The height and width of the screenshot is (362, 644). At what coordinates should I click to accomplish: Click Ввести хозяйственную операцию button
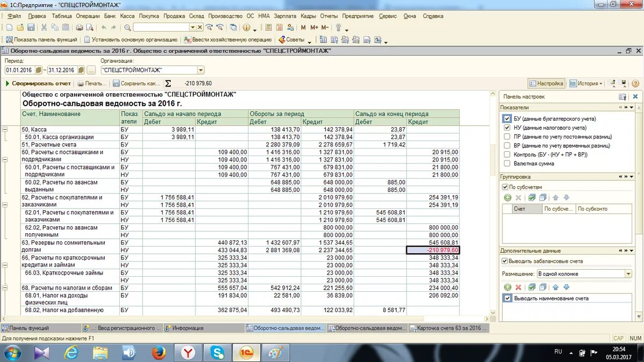(x=228, y=40)
